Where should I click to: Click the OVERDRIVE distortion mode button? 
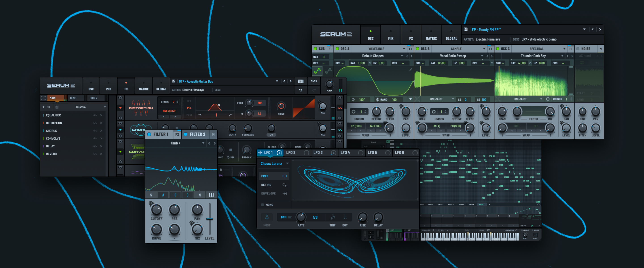pos(169,111)
